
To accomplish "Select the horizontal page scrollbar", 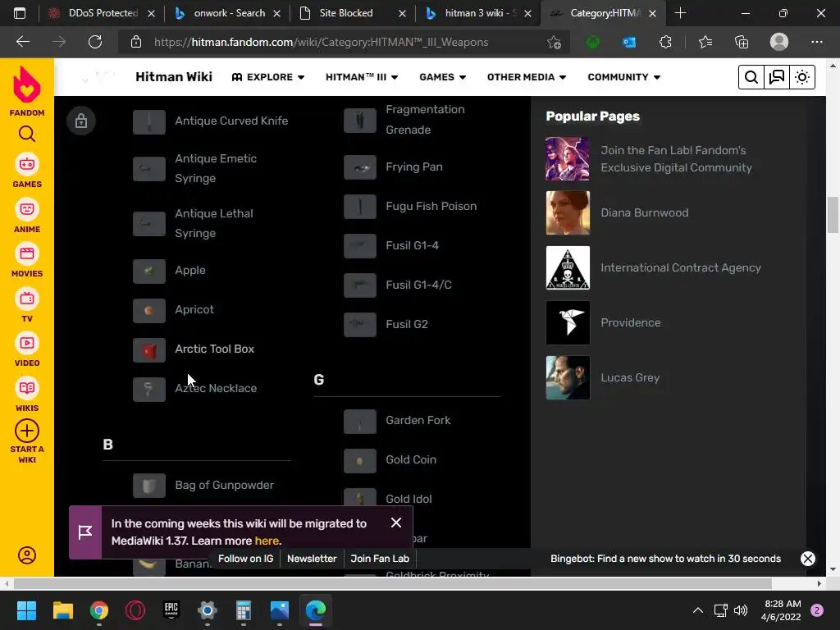I will [393, 583].
